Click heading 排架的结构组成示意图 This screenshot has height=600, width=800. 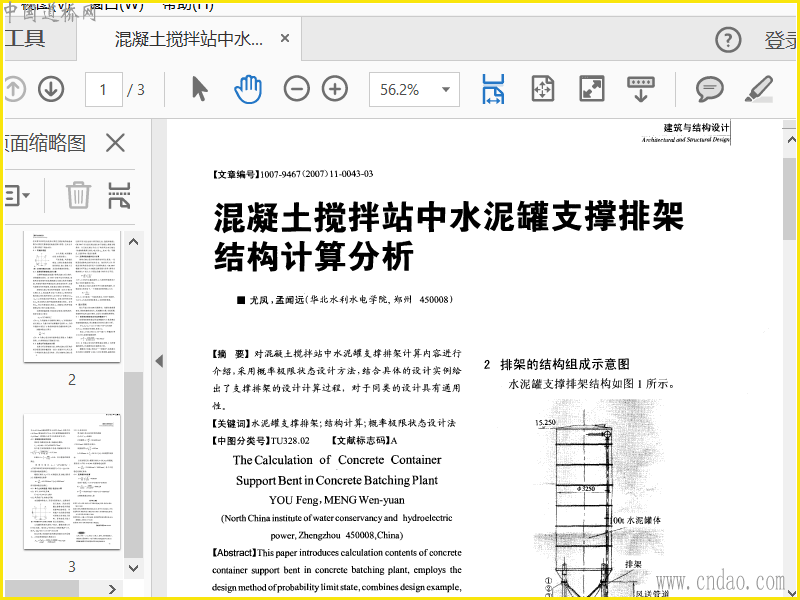pyautogui.click(x=564, y=364)
